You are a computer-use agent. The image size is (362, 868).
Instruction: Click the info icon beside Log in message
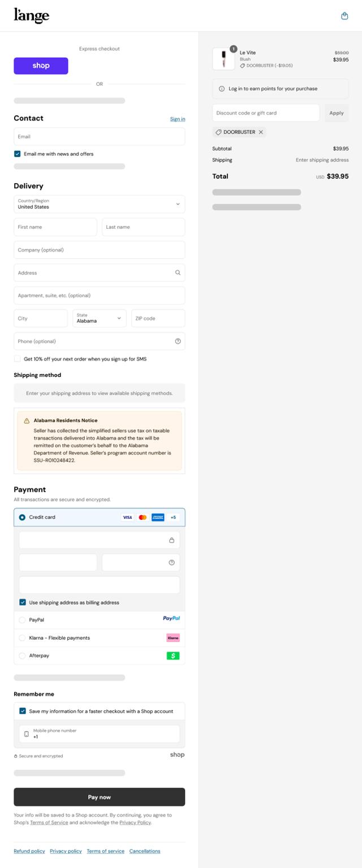tap(222, 89)
